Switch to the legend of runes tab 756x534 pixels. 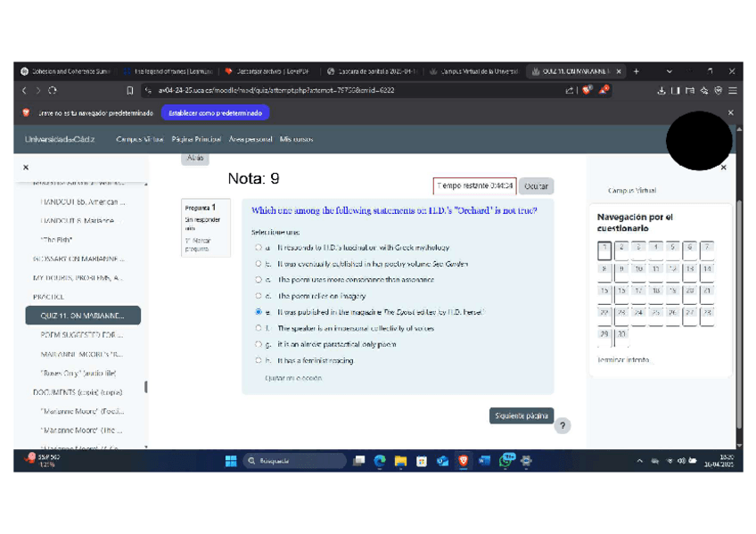[168, 71]
